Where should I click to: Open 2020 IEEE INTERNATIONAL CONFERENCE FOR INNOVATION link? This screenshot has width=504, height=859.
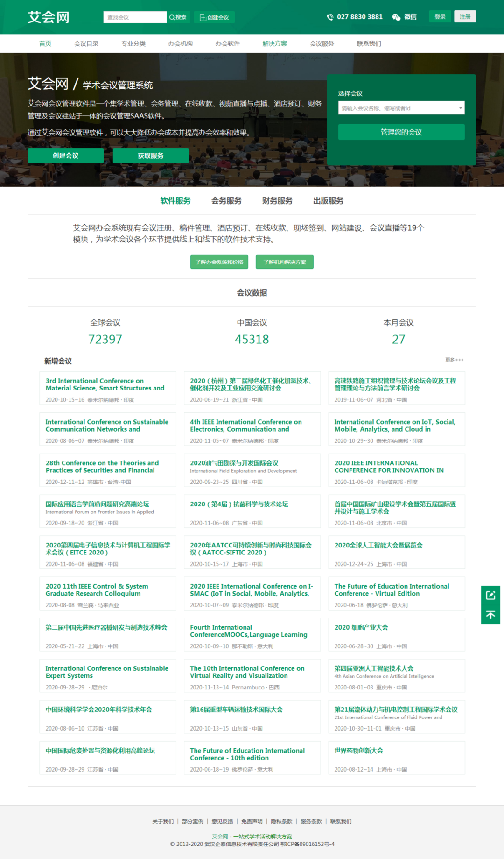389,467
